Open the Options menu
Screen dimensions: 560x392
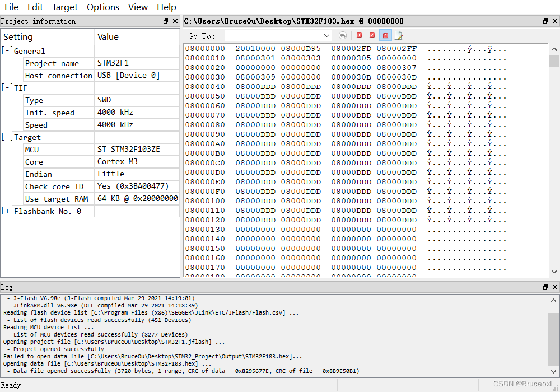click(103, 7)
